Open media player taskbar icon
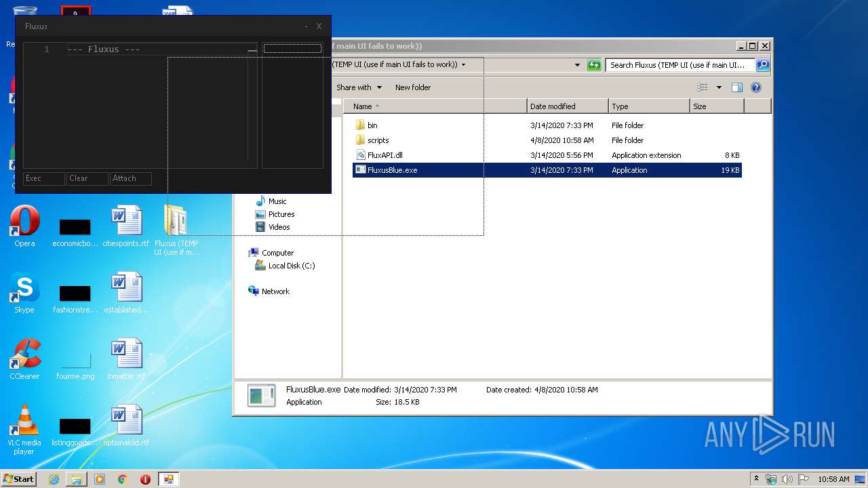This screenshot has height=488, width=868. (x=100, y=479)
